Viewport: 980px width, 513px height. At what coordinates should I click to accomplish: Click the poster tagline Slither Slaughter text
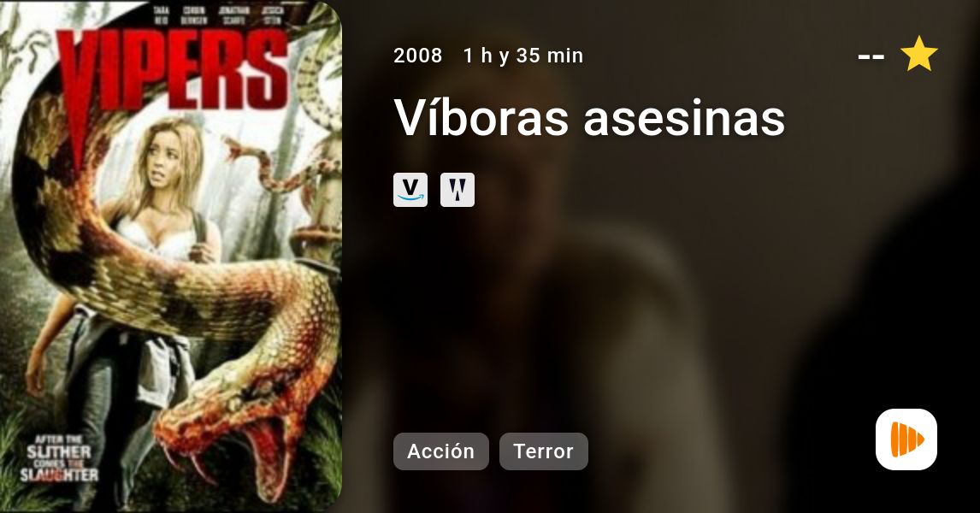(x=59, y=458)
